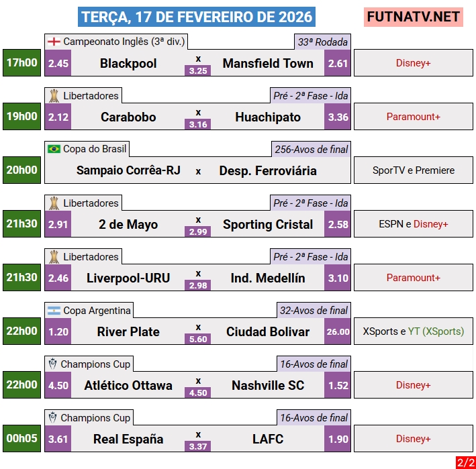The width and height of the screenshot is (476, 469).
Task: Click the SporTV e Premiere broadcaster box
Action: coord(414,170)
